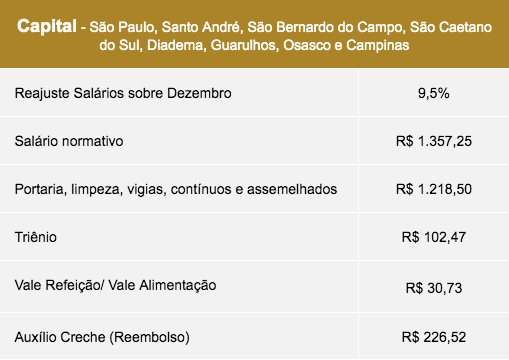509x360 pixels.
Task: Click the R$ 226,52 value
Action: pyautogui.click(x=434, y=337)
